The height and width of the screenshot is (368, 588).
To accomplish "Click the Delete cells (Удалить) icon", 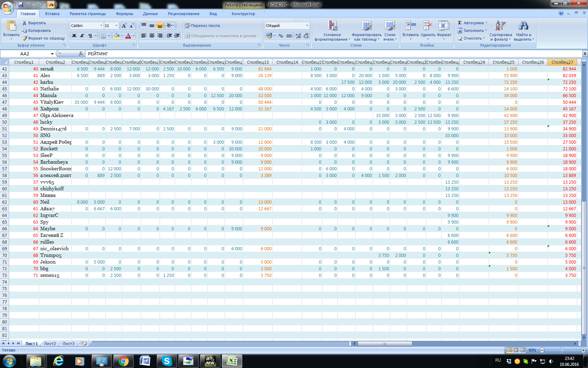I will click(427, 26).
